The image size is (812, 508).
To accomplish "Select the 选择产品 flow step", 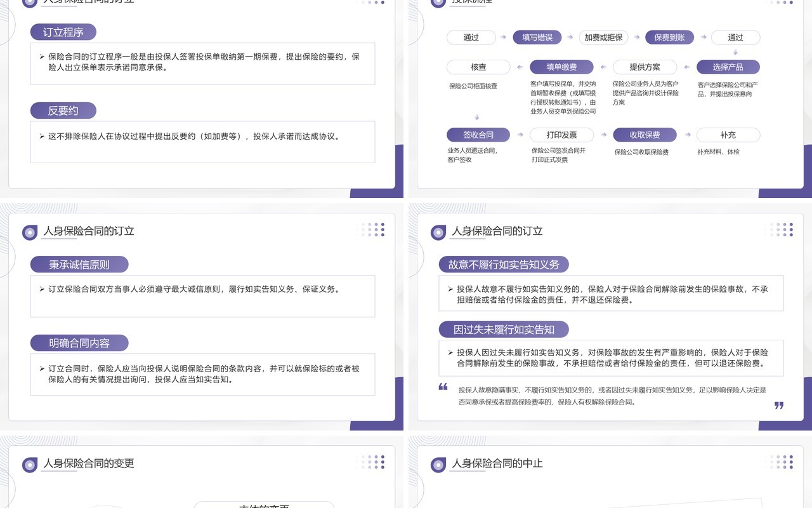I will click(x=728, y=67).
